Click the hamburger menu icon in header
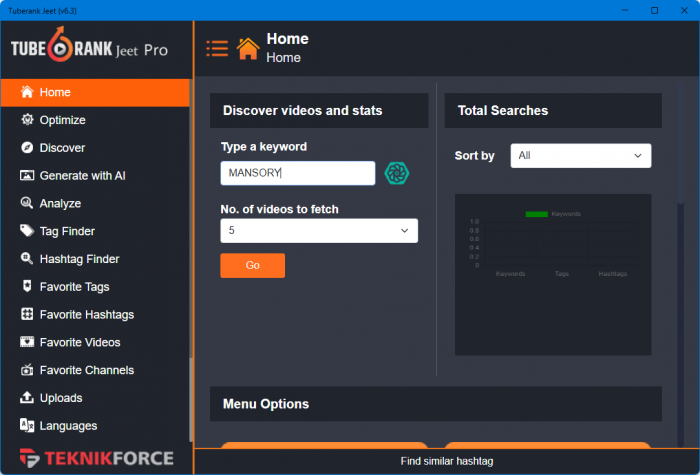The height and width of the screenshot is (475, 700). click(x=216, y=48)
